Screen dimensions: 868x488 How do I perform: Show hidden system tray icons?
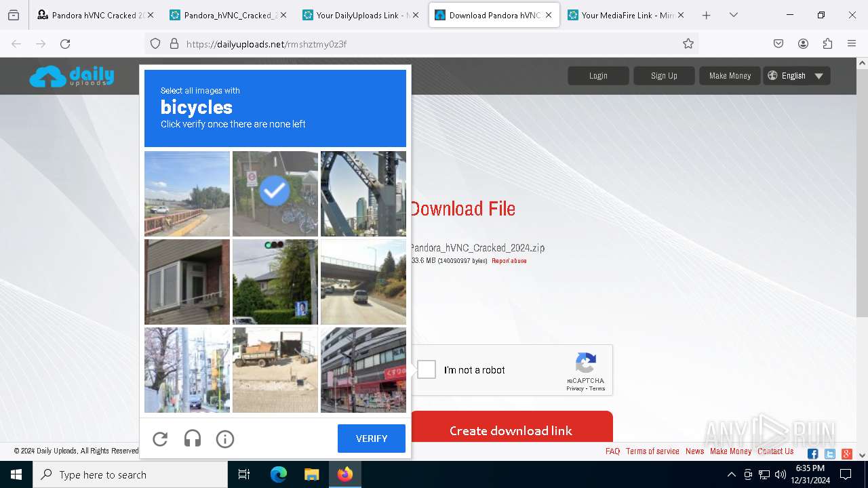pyautogui.click(x=731, y=474)
